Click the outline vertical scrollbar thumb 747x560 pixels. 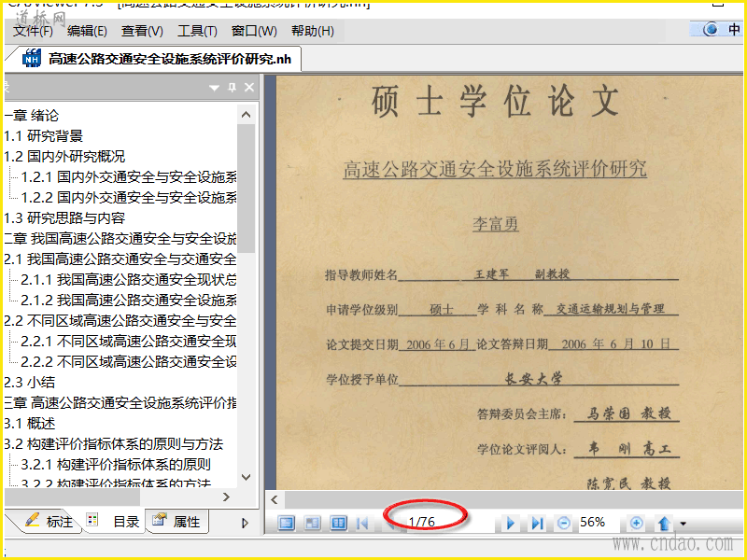pyautogui.click(x=246, y=189)
